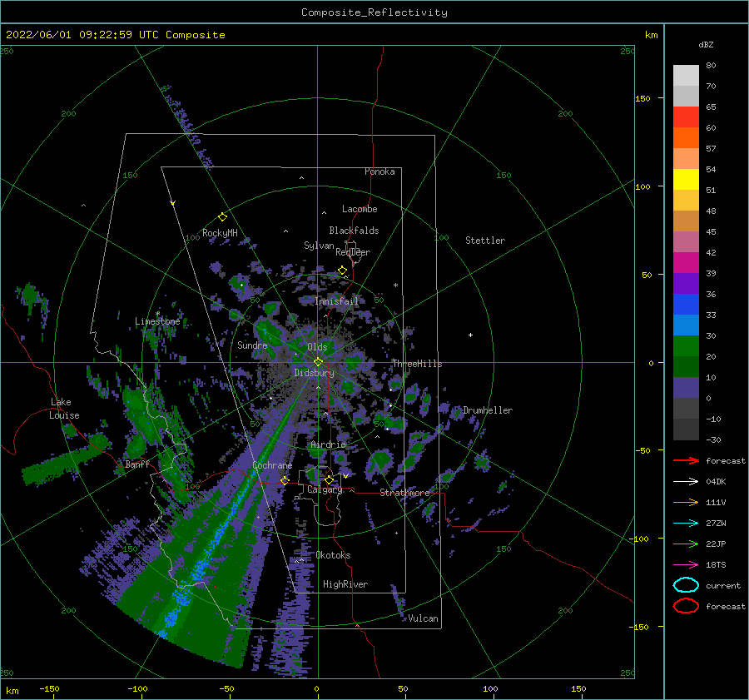The width and height of the screenshot is (749, 700).
Task: Click the Sylvan label
Action: point(319,246)
